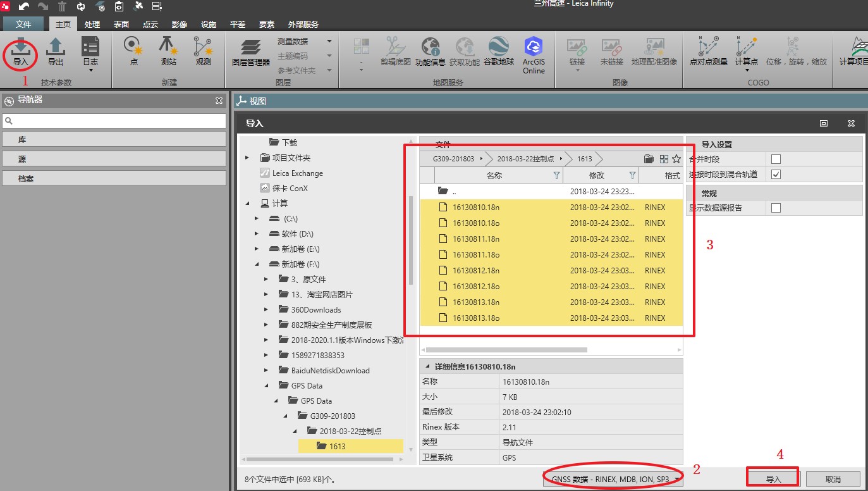Image resolution: width=868 pixels, height=491 pixels.
Task: Click the undo arrow in title bar
Action: coord(24,7)
